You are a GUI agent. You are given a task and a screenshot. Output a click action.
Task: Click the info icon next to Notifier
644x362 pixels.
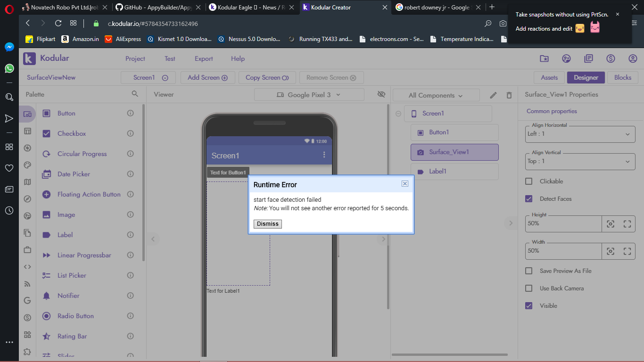pos(131,296)
